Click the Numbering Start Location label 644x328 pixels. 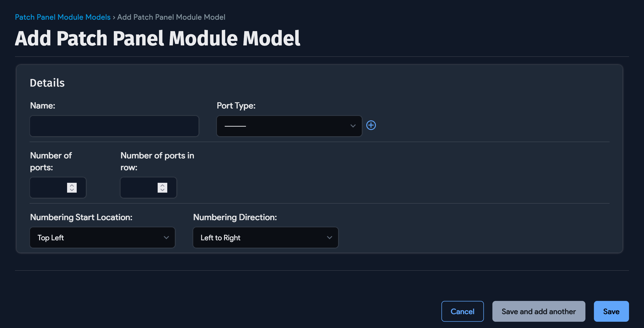tap(81, 217)
